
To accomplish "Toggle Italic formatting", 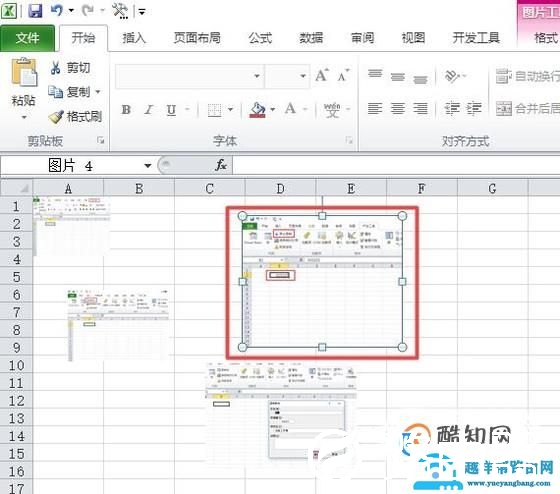I will (x=149, y=109).
